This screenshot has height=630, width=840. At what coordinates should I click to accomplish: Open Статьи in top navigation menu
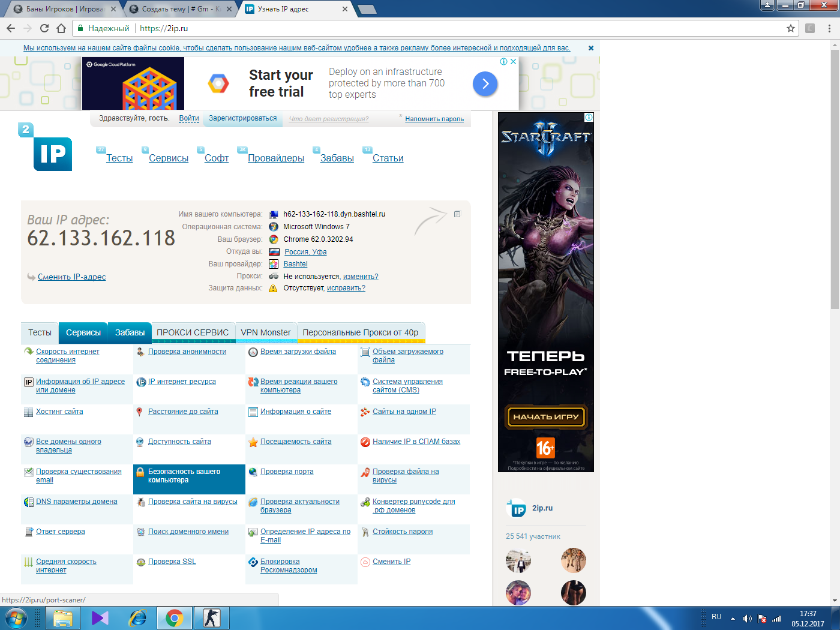[x=388, y=158]
